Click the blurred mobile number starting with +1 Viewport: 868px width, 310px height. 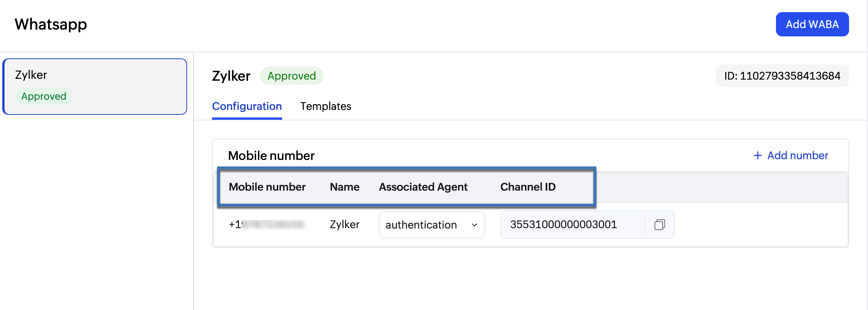267,224
